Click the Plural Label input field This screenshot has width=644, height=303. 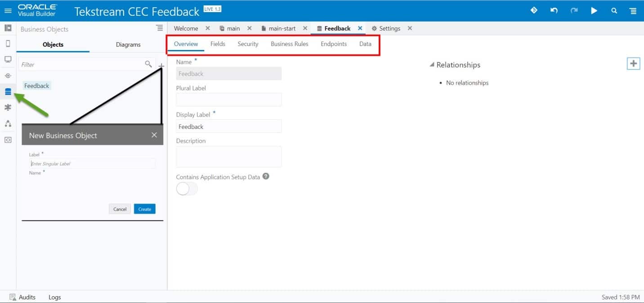[229, 99]
